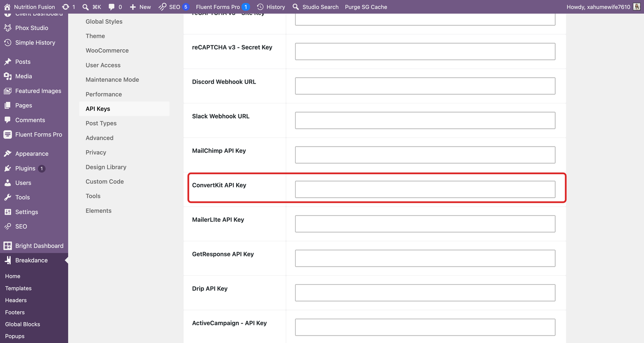Click the Discord Webhook URL field
The image size is (644, 343).
[x=425, y=86]
